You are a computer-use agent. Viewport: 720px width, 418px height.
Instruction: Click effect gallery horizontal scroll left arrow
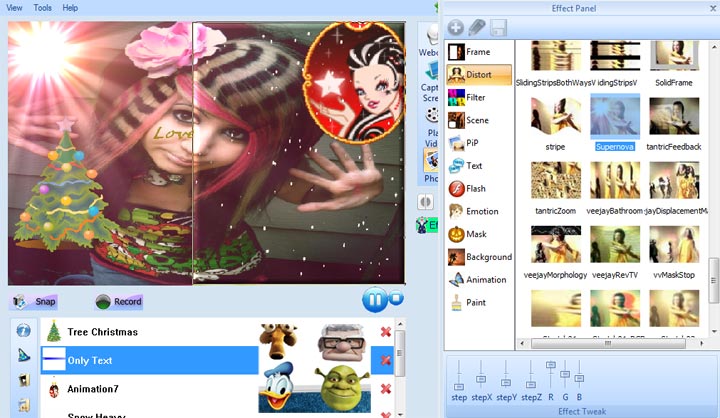click(x=522, y=343)
